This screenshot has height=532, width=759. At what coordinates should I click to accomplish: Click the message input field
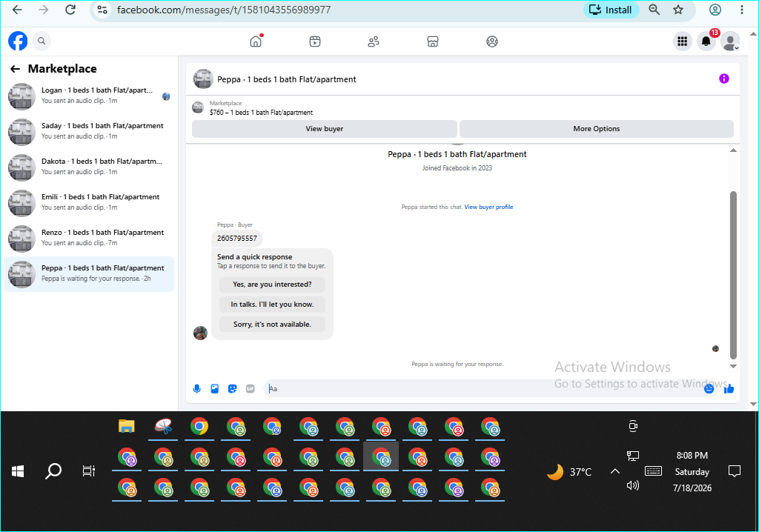(484, 389)
